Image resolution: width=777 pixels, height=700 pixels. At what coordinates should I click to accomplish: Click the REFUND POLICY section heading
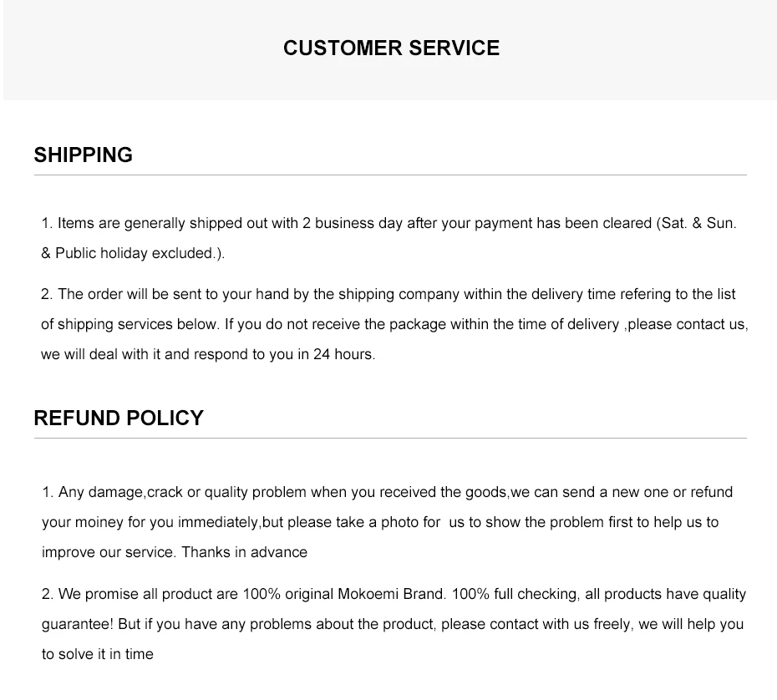[119, 418]
